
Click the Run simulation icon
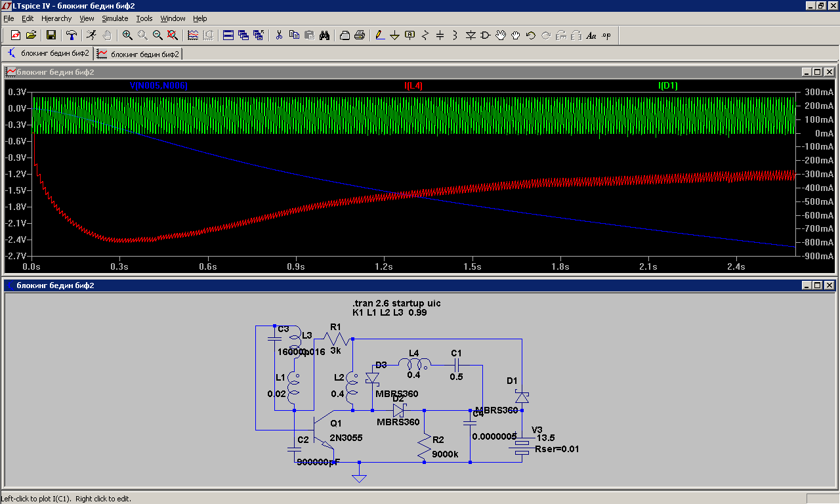92,35
